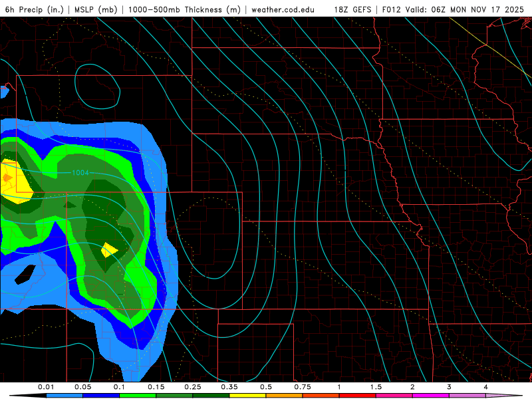Select the light blue 0.01 legend swatch

click(65, 396)
